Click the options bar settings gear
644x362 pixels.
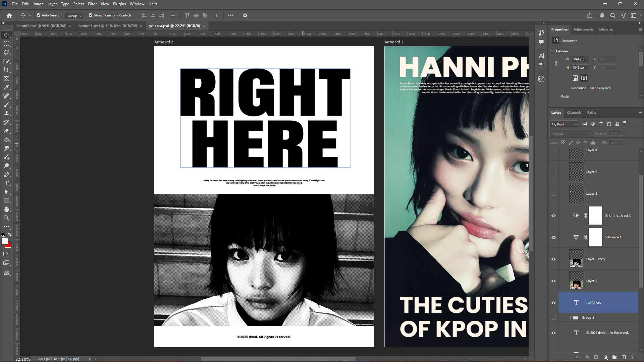245,15
